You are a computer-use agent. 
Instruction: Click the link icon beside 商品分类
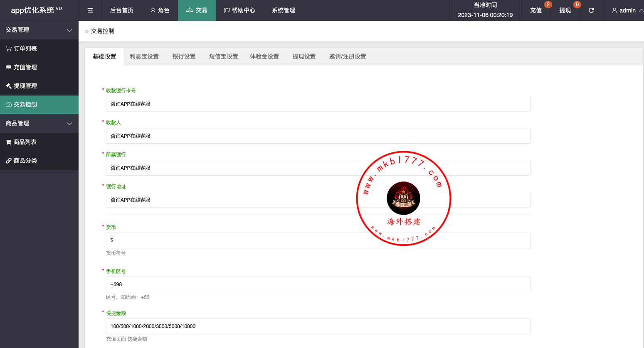[9, 161]
